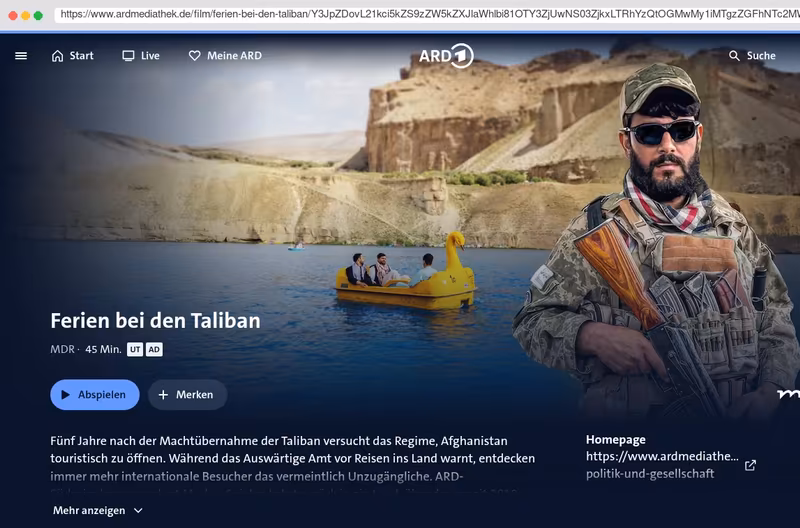Open the Live TV section
Viewport: 800px width, 528px height.
(x=141, y=56)
